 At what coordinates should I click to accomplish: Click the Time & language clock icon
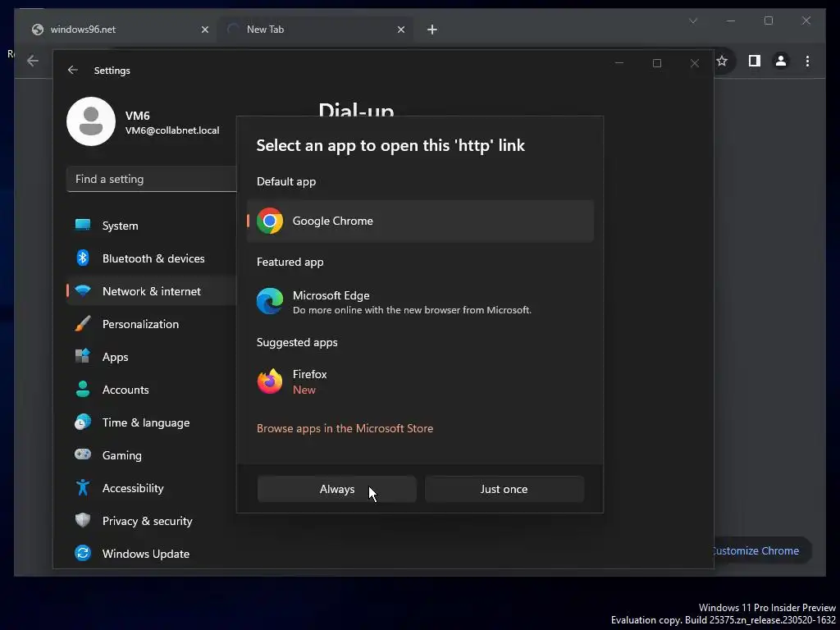83,422
